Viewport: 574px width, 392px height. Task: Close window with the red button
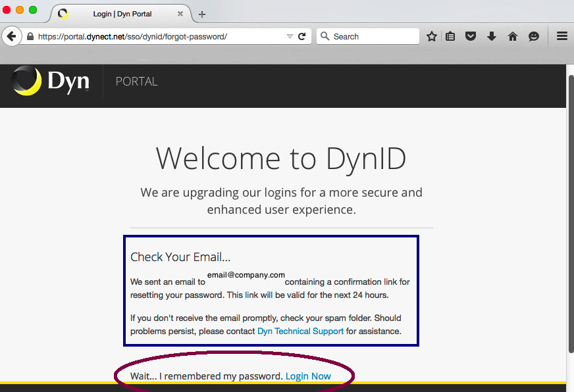tap(6, 10)
